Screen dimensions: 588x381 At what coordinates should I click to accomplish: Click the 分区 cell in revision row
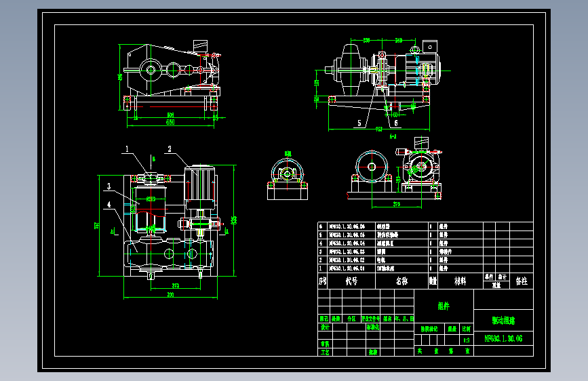pos(351,319)
